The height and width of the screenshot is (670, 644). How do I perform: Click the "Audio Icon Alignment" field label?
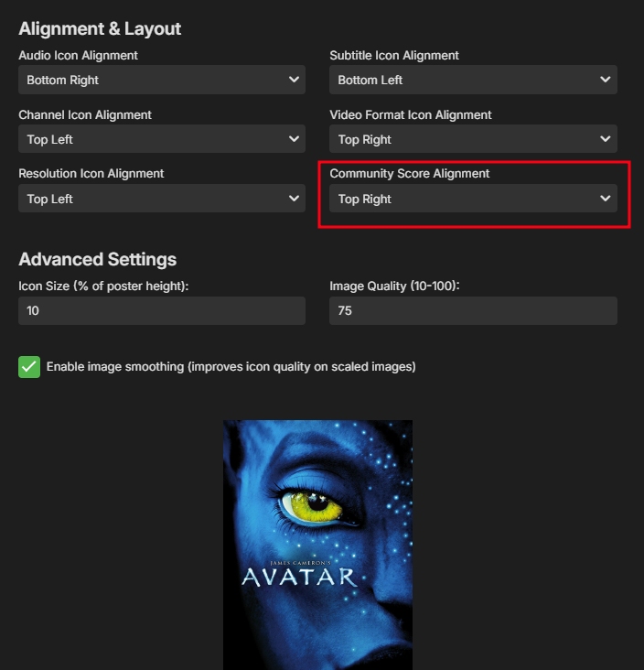click(77, 56)
